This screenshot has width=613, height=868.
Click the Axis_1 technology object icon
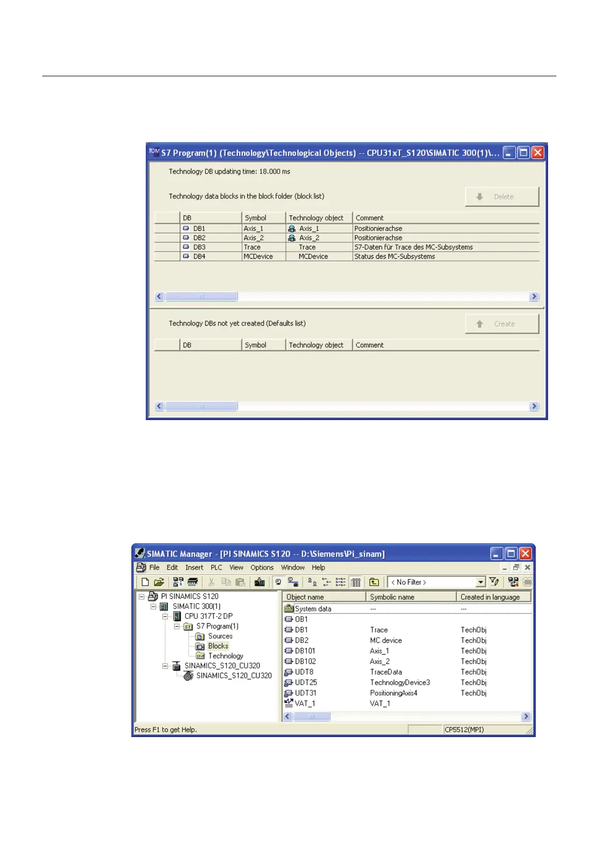[292, 228]
